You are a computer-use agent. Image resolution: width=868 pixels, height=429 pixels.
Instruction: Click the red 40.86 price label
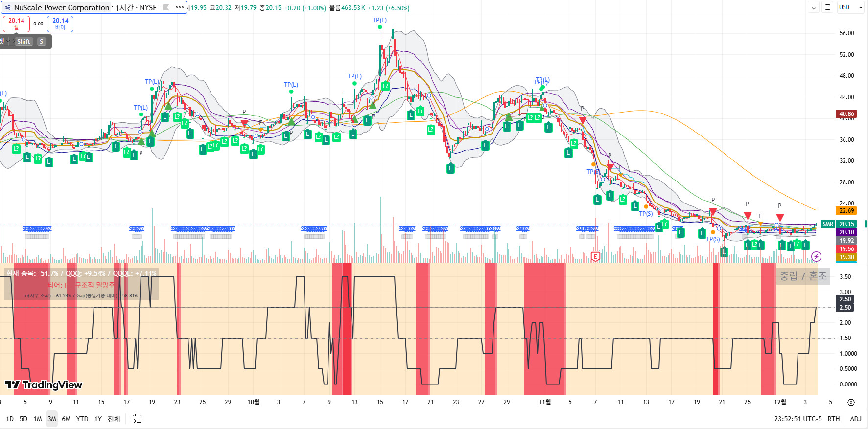847,114
